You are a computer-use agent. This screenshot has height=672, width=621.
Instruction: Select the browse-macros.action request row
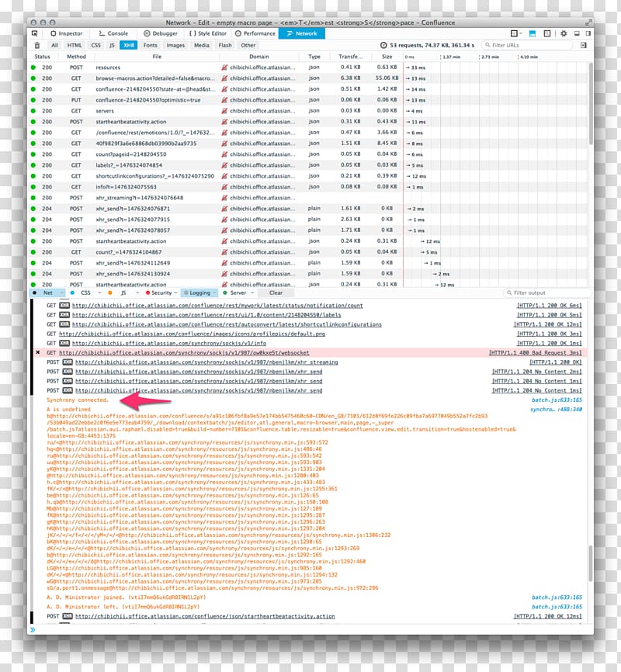click(x=307, y=78)
